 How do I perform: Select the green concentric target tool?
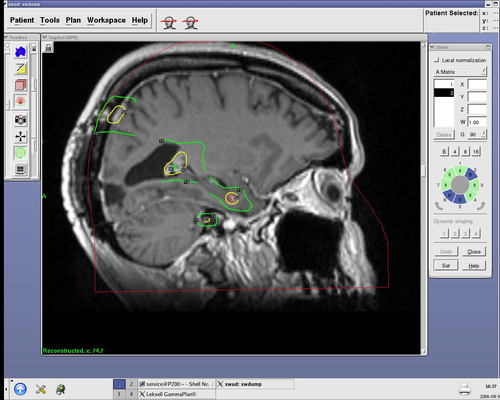(21, 153)
